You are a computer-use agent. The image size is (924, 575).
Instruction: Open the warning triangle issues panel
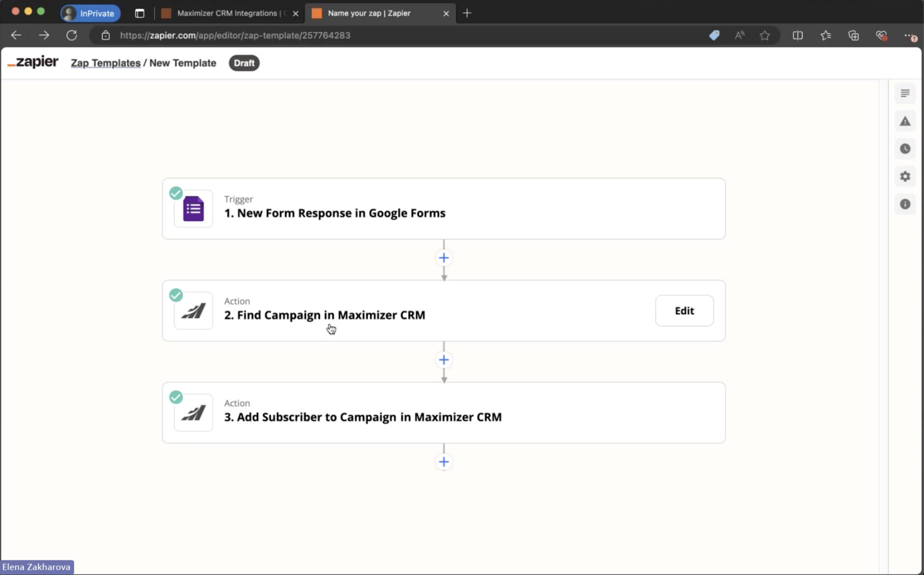coord(905,121)
